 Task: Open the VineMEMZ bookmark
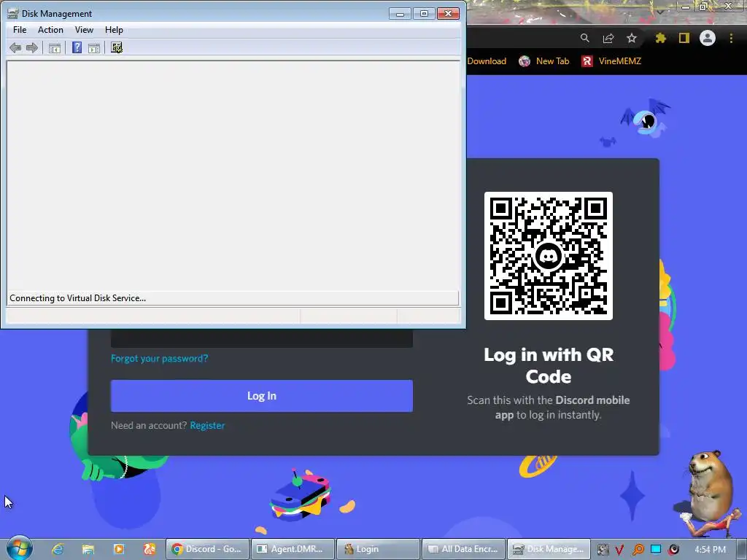[x=611, y=61]
